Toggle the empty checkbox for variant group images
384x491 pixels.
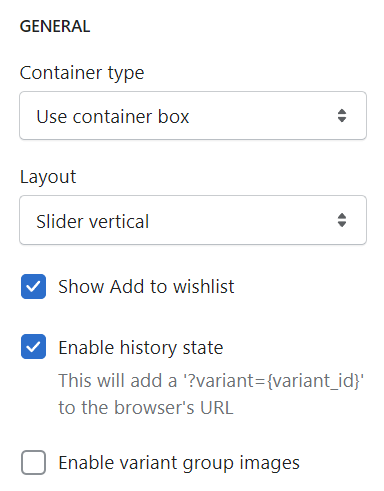pyautogui.click(x=33, y=462)
